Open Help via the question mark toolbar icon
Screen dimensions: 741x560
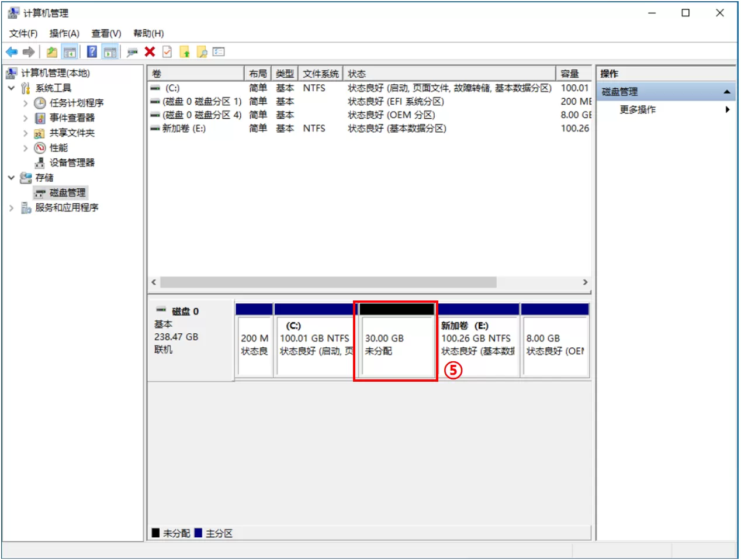coord(92,51)
